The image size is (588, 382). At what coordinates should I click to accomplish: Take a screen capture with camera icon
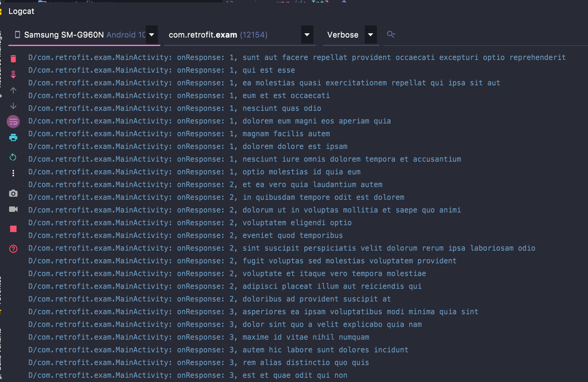[13, 193]
